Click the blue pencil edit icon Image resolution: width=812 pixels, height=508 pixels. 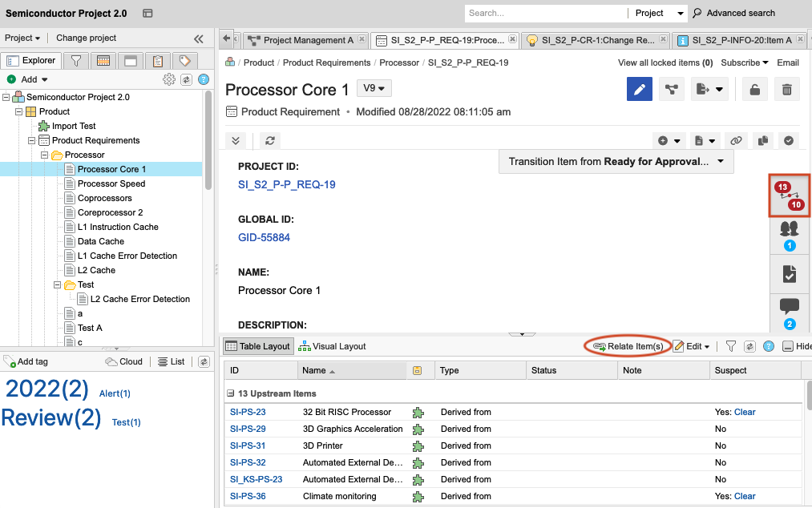639,90
